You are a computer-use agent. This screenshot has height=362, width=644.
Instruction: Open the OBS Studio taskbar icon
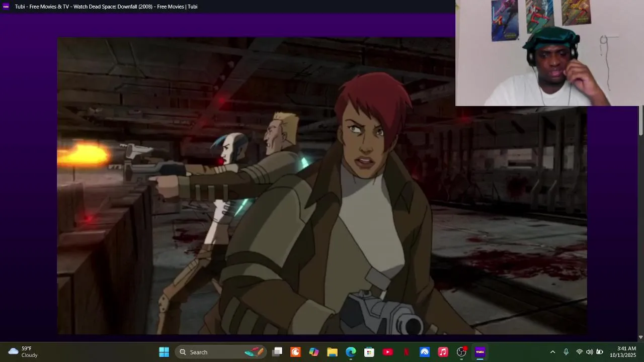tap(461, 352)
